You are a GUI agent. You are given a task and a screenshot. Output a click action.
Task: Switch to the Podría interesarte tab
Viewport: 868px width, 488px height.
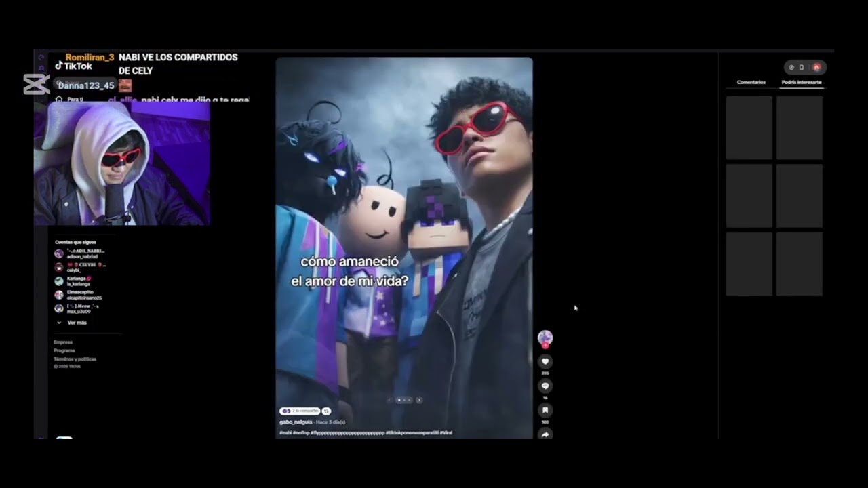click(x=801, y=82)
